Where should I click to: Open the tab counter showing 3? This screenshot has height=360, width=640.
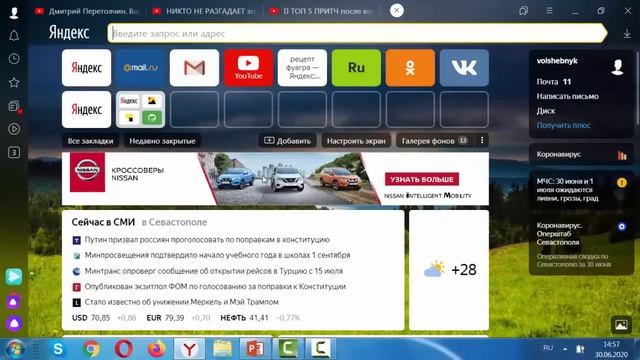pyautogui.click(x=14, y=153)
